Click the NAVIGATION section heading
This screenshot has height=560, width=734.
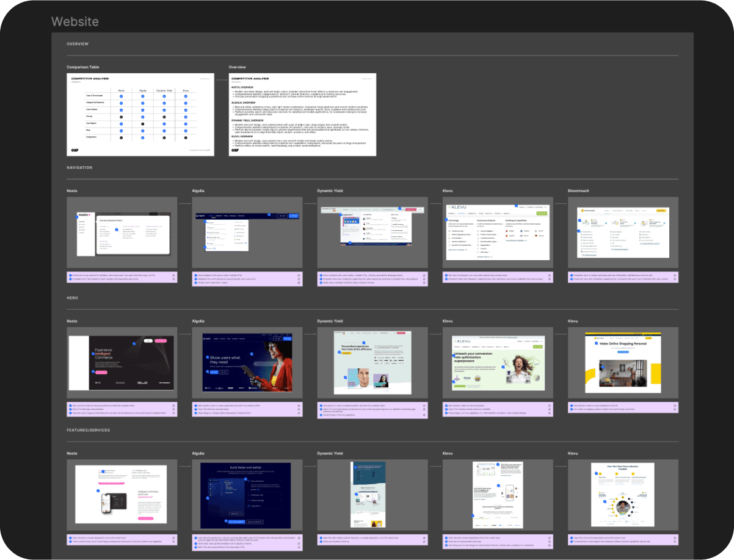point(79,167)
